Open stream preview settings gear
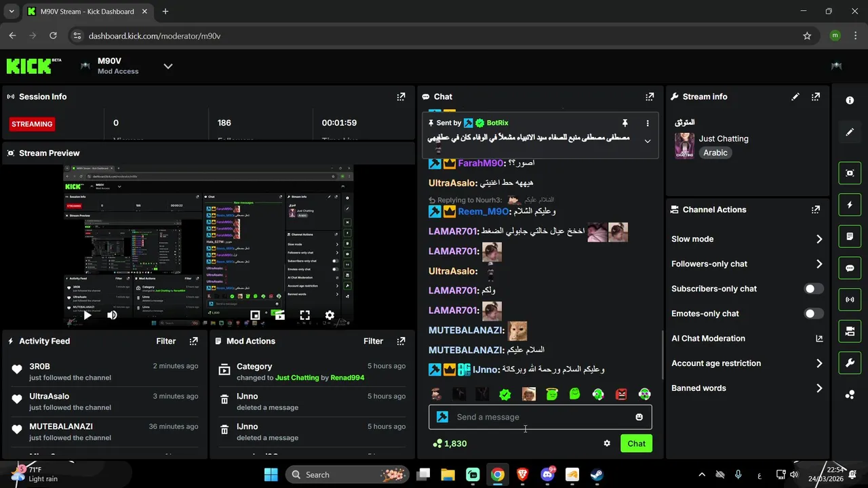868x488 pixels. [330, 315]
